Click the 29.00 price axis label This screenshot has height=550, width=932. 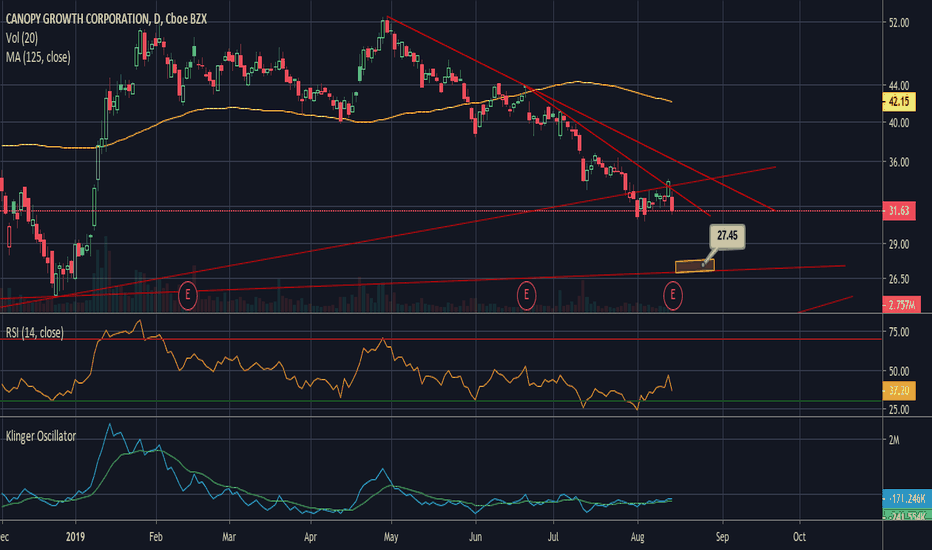[899, 244]
